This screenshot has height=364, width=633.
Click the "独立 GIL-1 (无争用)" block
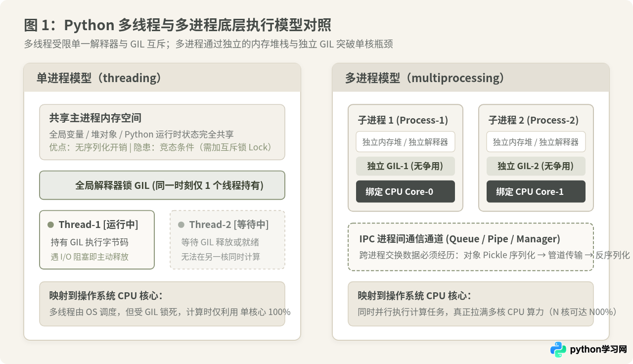[x=406, y=166]
